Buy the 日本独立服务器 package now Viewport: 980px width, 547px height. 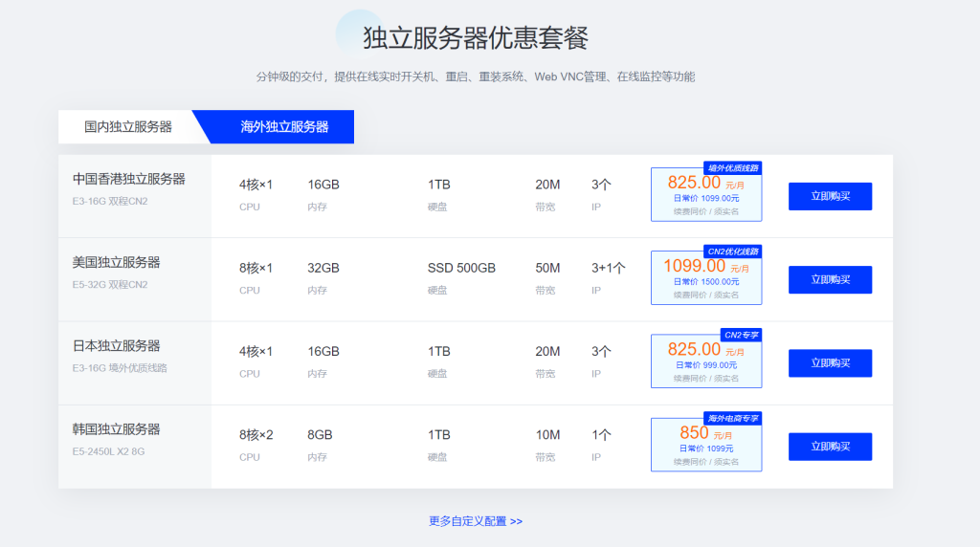tap(830, 363)
